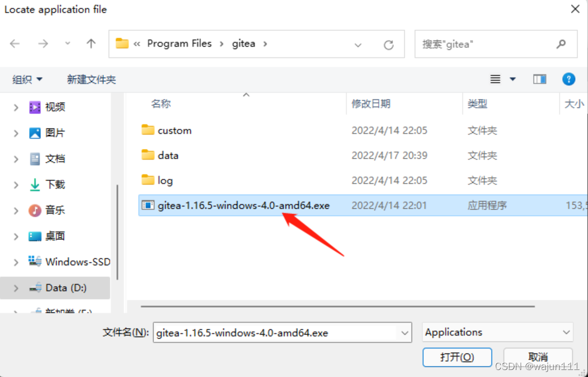Expand the Data (D:) tree node
This screenshot has height=377, width=588.
[16, 288]
